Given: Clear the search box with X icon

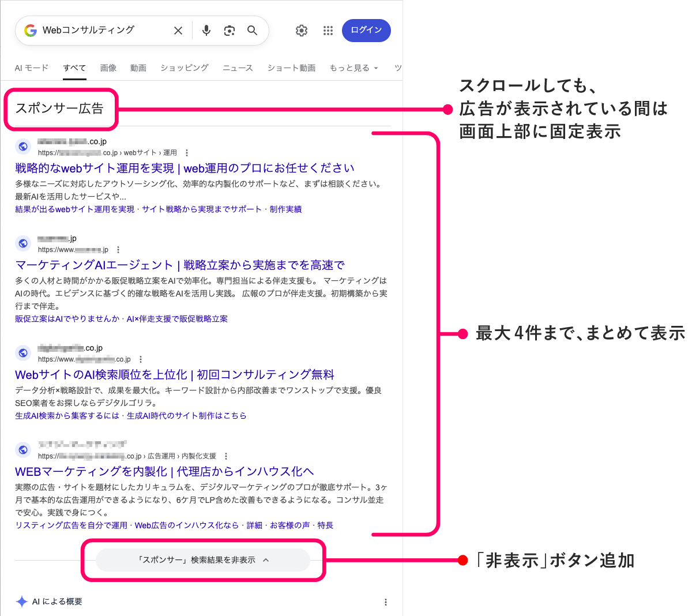Looking at the screenshot, I should pos(178,31).
